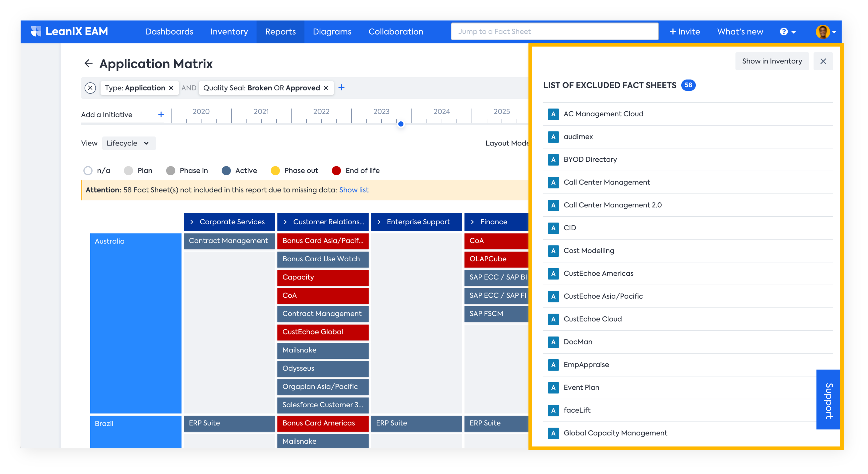
Task: Open the Dashboards menu
Action: point(169,32)
